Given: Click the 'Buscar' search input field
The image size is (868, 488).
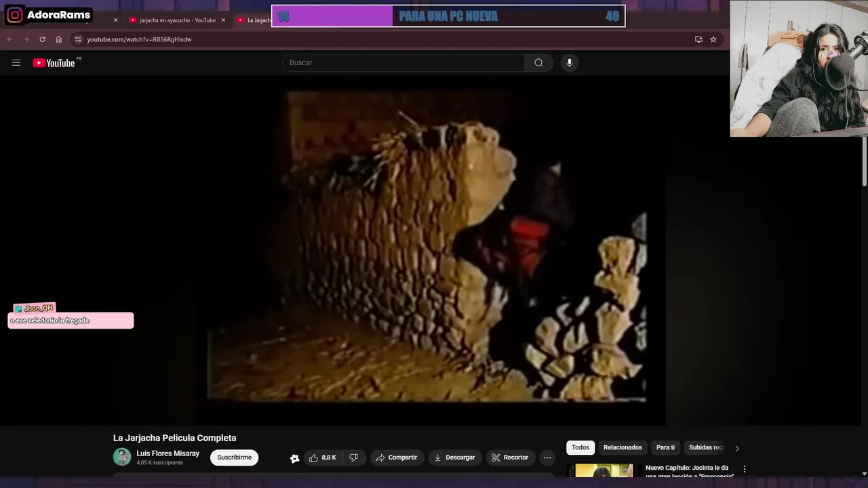Looking at the screenshot, I should click(403, 63).
